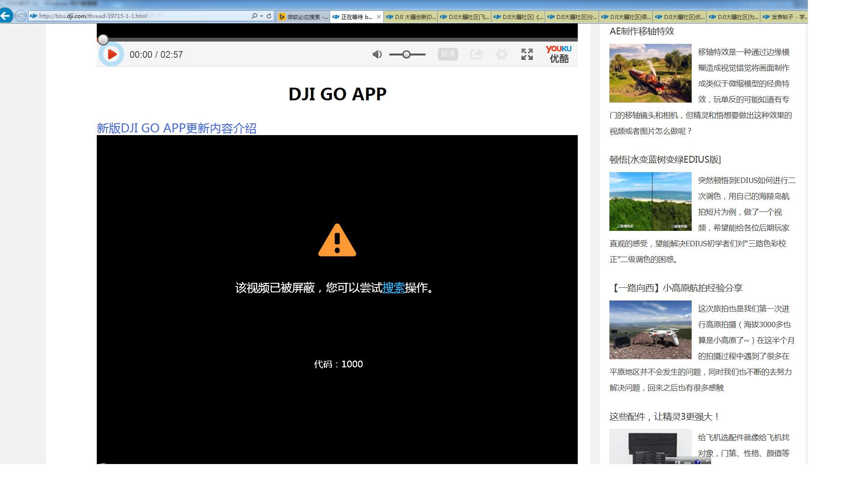Image resolution: width=868 pixels, height=488 pixels.
Task: Click the video share arrow icon
Action: pyautogui.click(x=476, y=54)
